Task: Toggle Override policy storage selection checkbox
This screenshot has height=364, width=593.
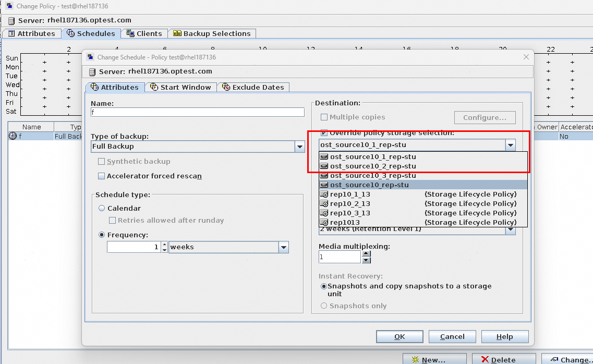Action: 324,132
